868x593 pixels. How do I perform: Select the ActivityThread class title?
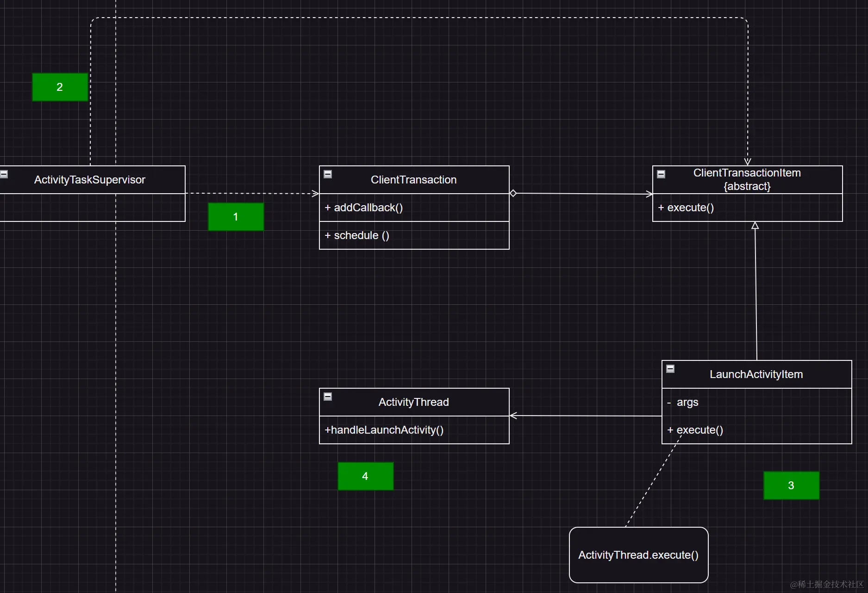coord(414,402)
